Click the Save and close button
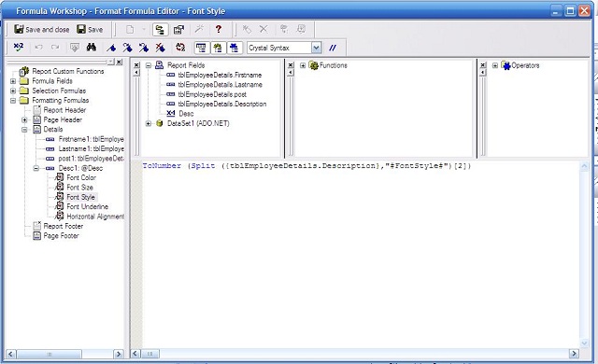The image size is (598, 364). click(41, 29)
